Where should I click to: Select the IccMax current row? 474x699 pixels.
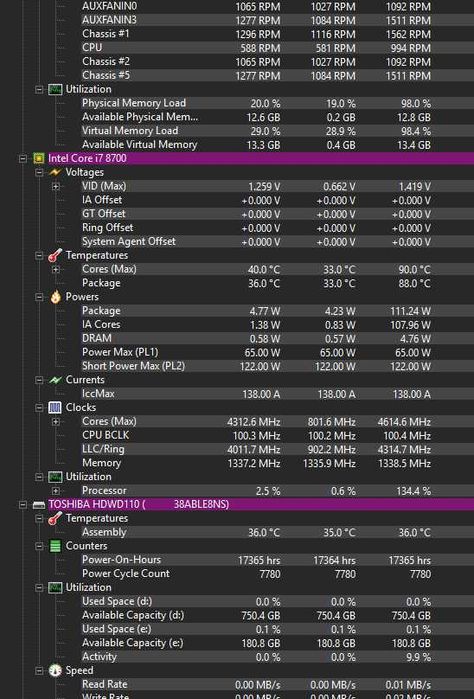[277, 394]
